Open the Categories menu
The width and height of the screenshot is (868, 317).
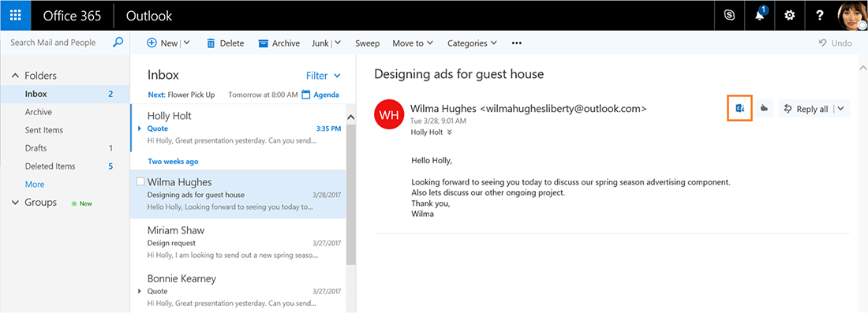(x=472, y=43)
